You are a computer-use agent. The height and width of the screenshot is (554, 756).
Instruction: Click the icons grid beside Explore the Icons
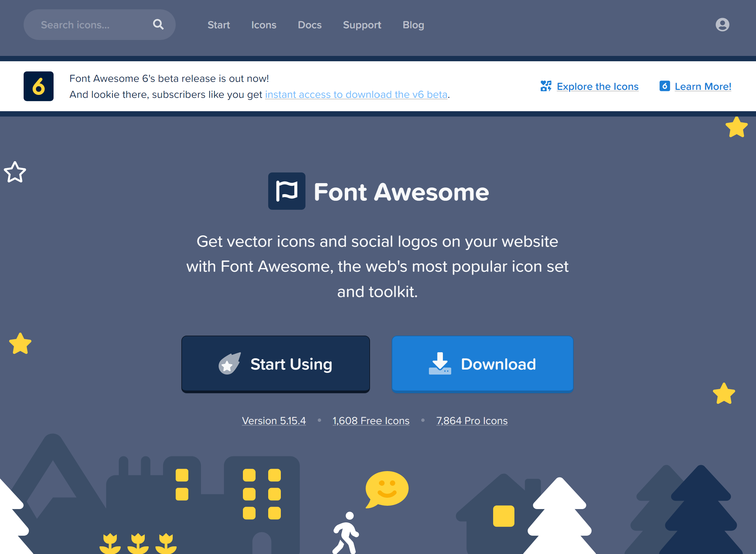(x=546, y=86)
